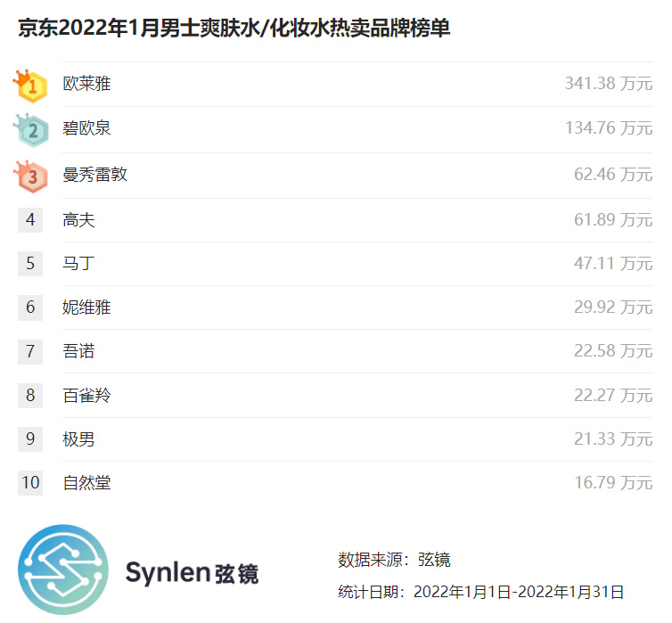Select brand name 马丁

coord(78,264)
